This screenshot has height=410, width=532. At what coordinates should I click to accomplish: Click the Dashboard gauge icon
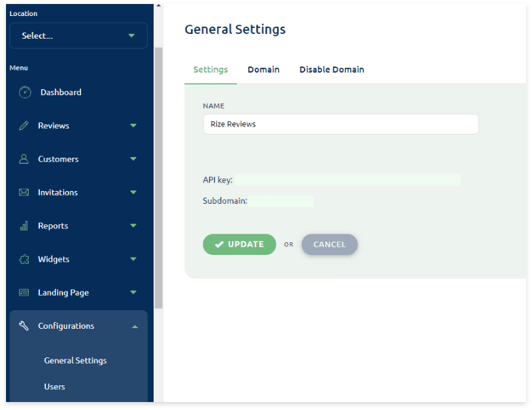(25, 93)
